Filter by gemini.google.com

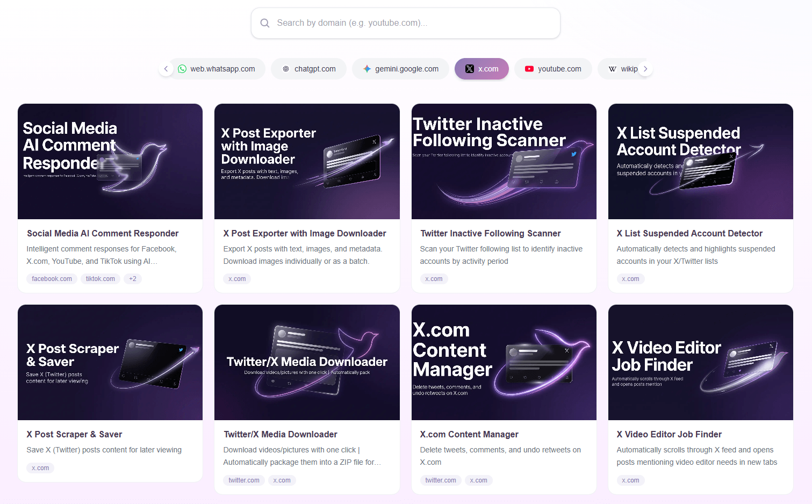point(401,69)
